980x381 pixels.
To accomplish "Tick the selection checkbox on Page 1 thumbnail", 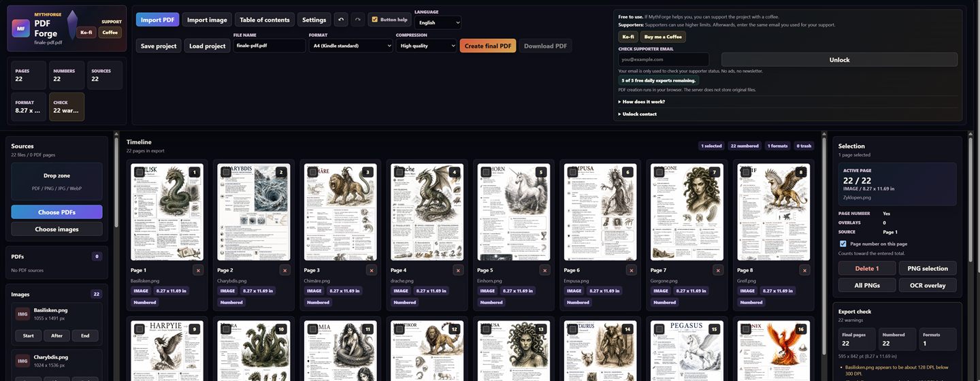I will (x=140, y=173).
